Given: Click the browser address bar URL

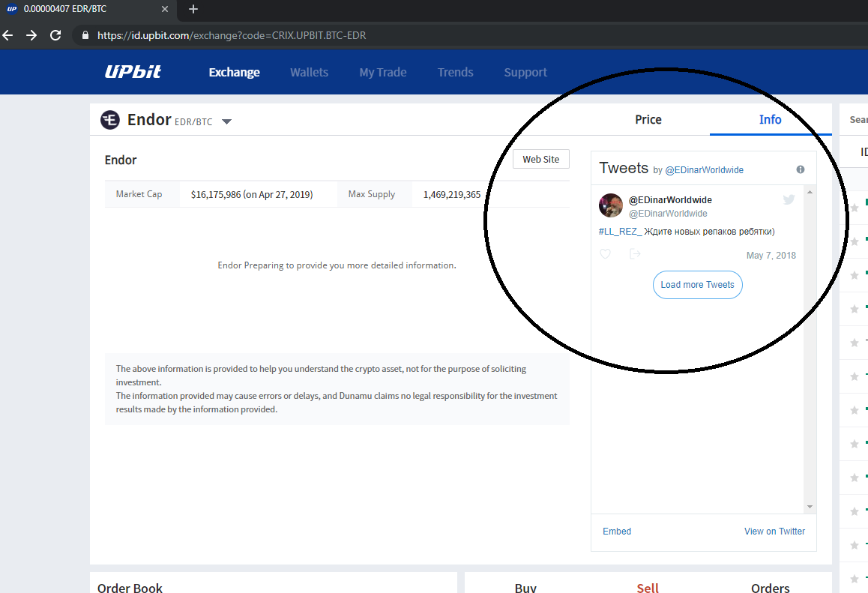Looking at the screenshot, I should (x=232, y=35).
